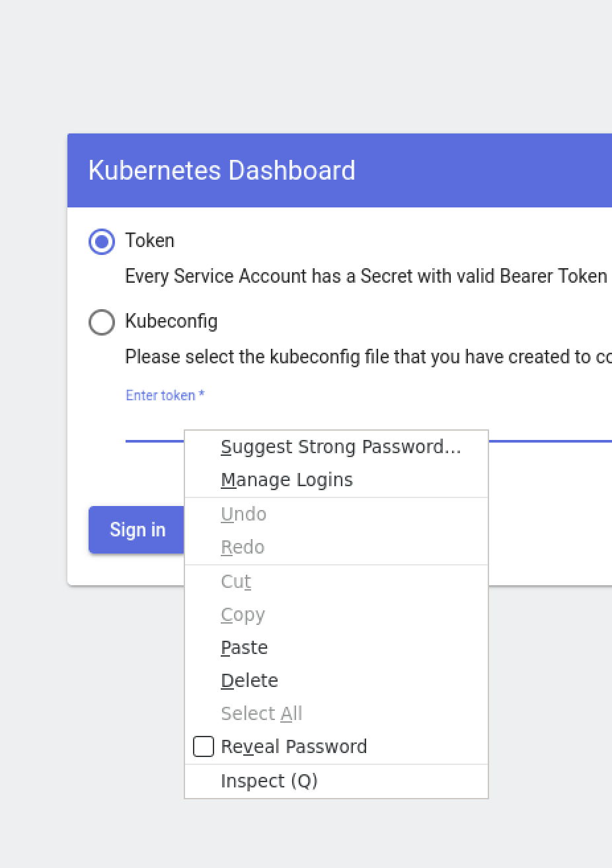Open Manage Logins from the context menu
The image size is (612, 868).
pyautogui.click(x=287, y=480)
